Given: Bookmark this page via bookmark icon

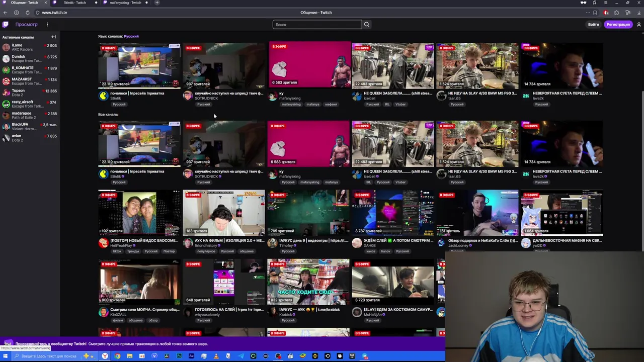Looking at the screenshot, I should pyautogui.click(x=595, y=13).
